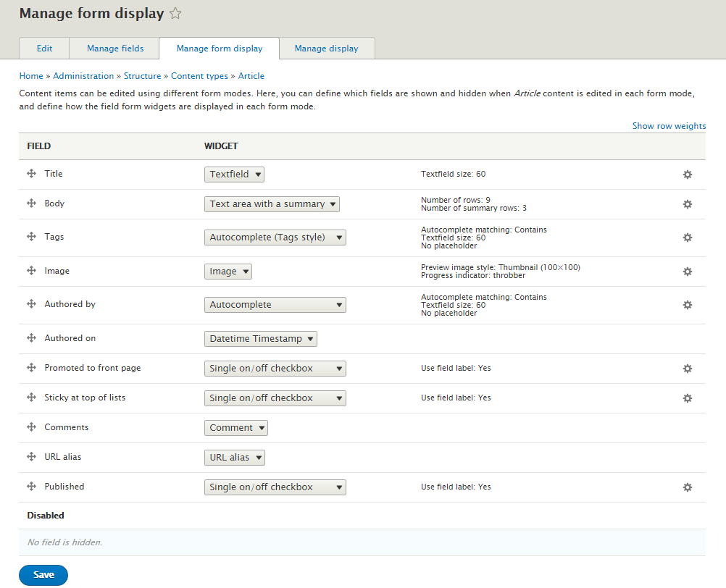Viewport: 726px width, 588px height.
Task: Click the Tags row settings gear
Action: 687,238
